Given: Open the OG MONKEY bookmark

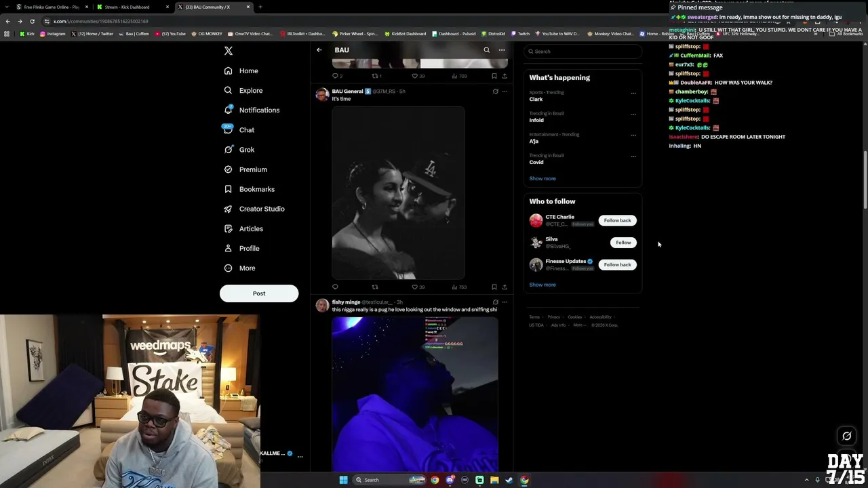Looking at the screenshot, I should click(208, 34).
